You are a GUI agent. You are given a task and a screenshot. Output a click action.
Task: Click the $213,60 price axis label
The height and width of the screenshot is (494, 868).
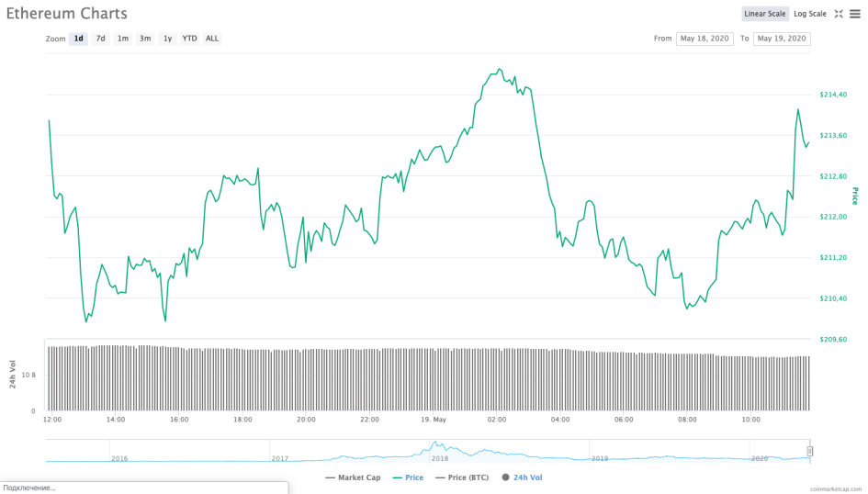click(833, 136)
